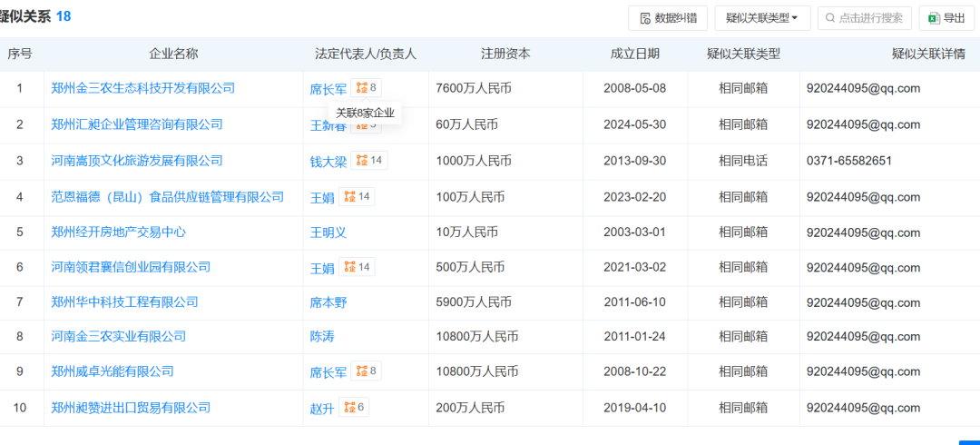Image resolution: width=980 pixels, height=445 pixels.
Task: Open company 郑州汇昶企业管理咨询有限公司
Action: 137,124
